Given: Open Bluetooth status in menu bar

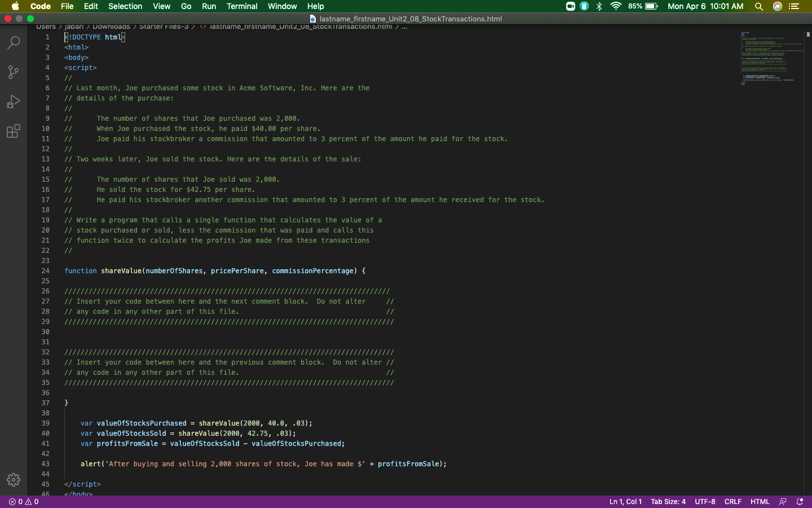Looking at the screenshot, I should coord(599,6).
